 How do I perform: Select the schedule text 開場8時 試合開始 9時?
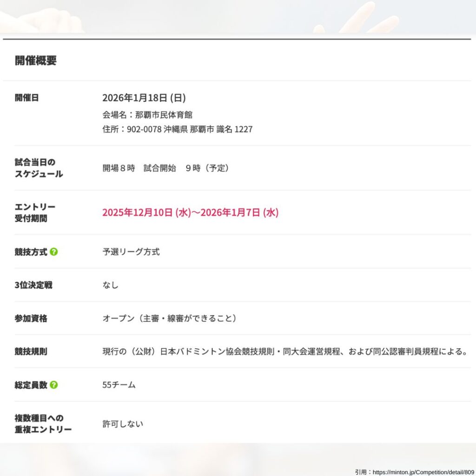tap(165, 168)
